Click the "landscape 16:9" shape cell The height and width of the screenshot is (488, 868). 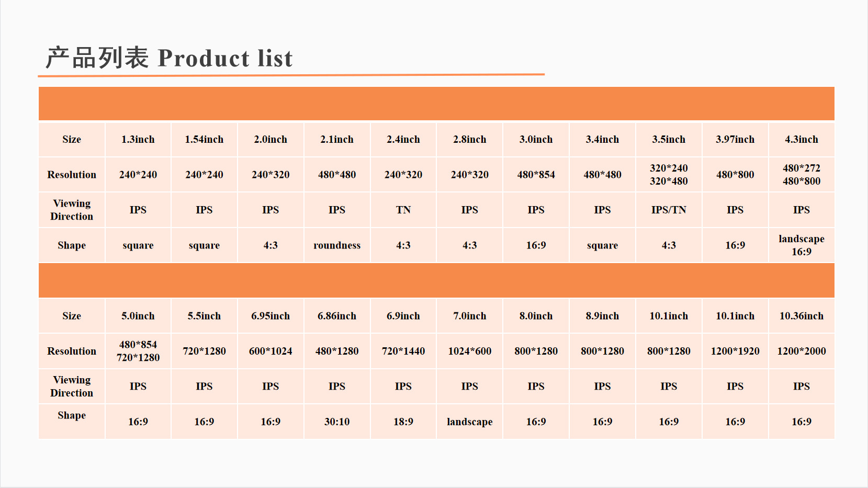point(802,245)
